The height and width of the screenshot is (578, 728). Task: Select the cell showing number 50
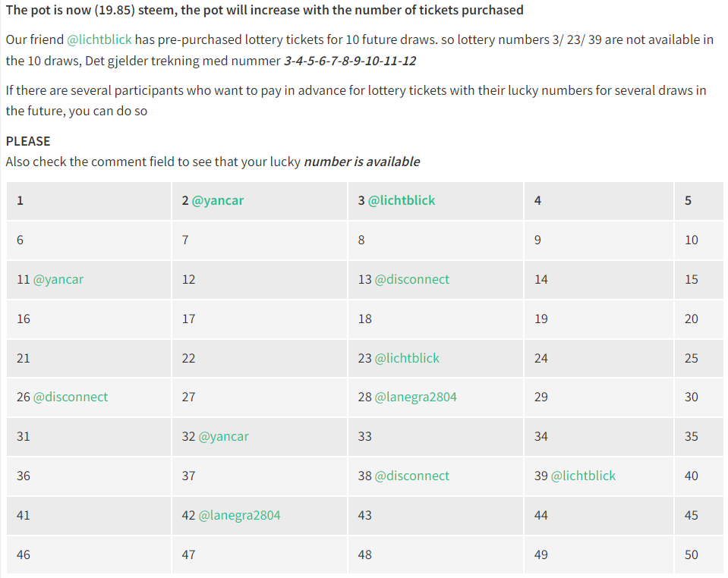[x=698, y=554]
